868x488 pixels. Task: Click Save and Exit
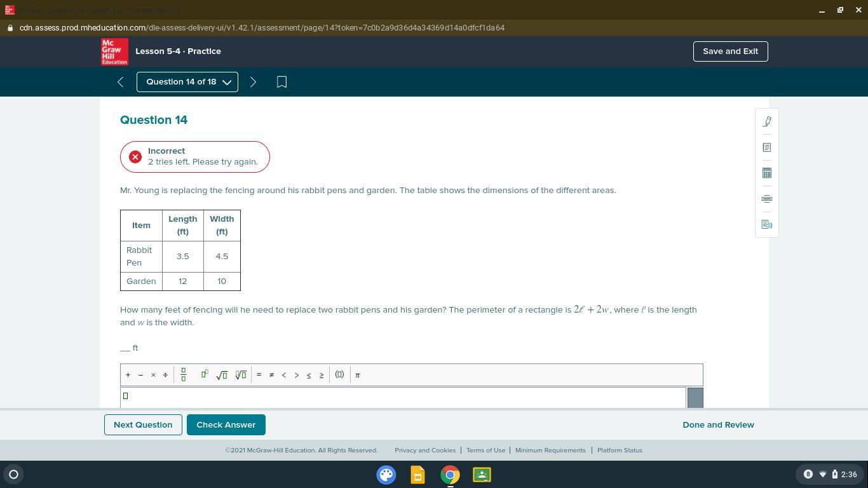click(731, 51)
